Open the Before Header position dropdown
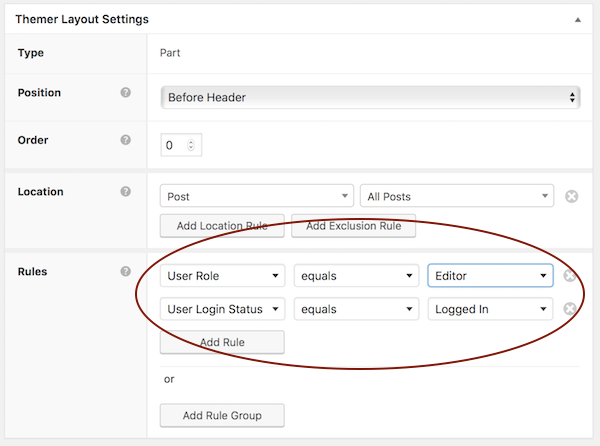Viewport: 600px width, 446px height. click(370, 98)
